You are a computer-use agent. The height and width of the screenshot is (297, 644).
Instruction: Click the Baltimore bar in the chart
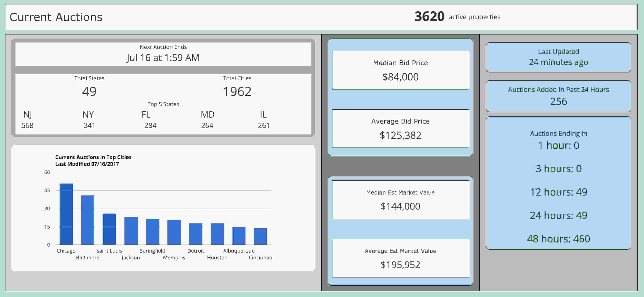tap(88, 220)
